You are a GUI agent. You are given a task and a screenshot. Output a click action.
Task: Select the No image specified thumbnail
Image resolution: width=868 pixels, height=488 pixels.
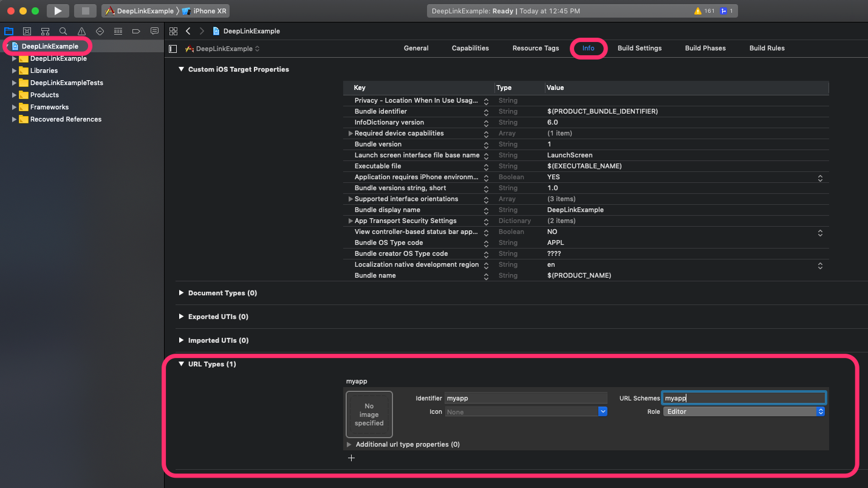(x=369, y=414)
